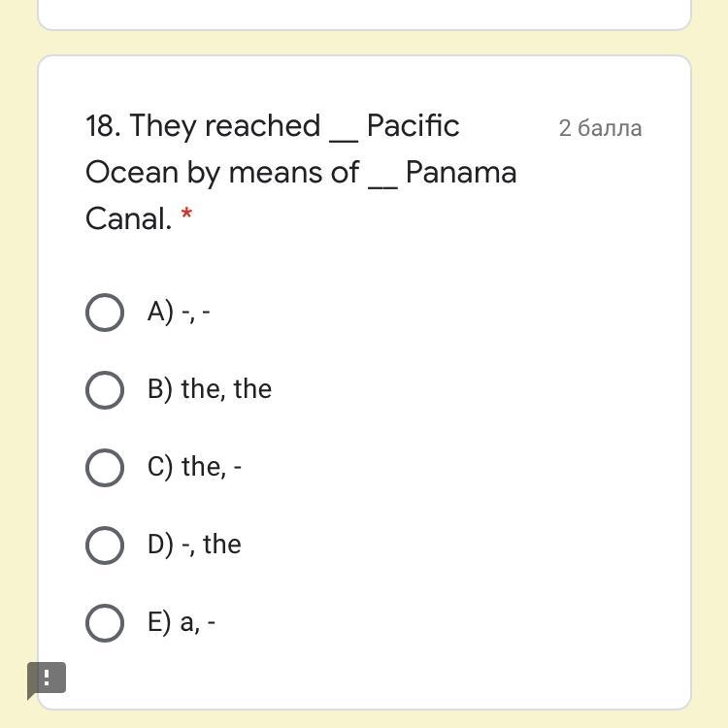This screenshot has width=728, height=728.
Task: Click the 'B) the, the' answer label text
Action: (x=210, y=389)
